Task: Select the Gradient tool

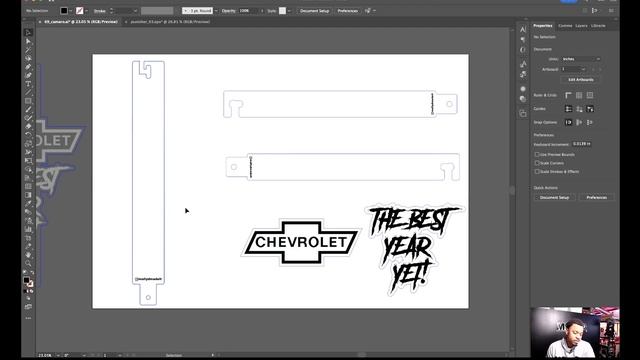Action: point(28,195)
